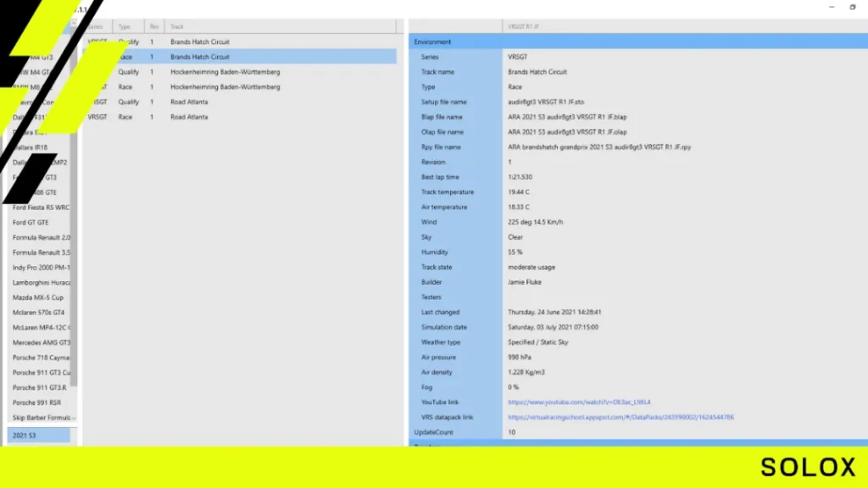Choose Mazda MX-5 Cup in car list

click(37, 297)
